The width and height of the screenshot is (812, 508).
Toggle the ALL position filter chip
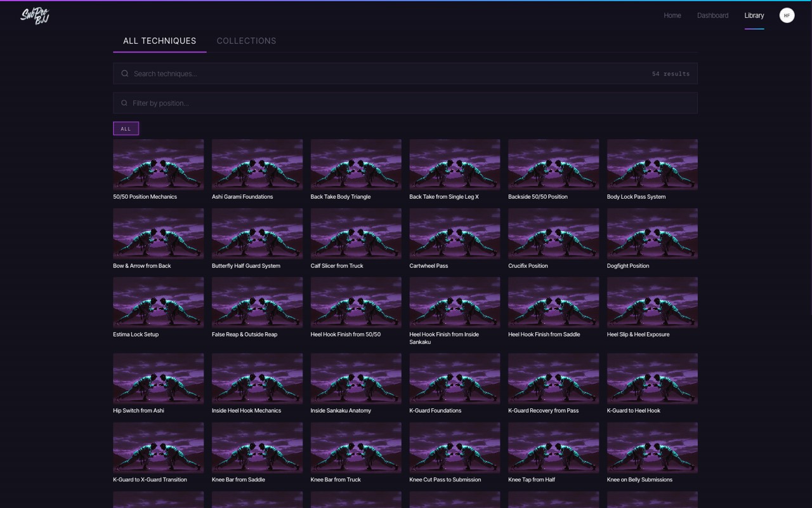pyautogui.click(x=126, y=128)
